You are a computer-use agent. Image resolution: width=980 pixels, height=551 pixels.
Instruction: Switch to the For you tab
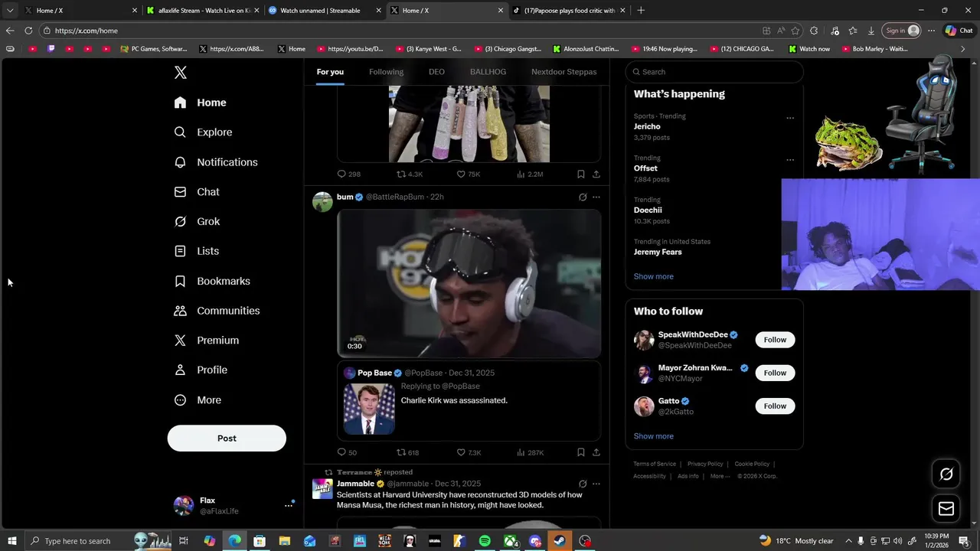click(x=330, y=72)
